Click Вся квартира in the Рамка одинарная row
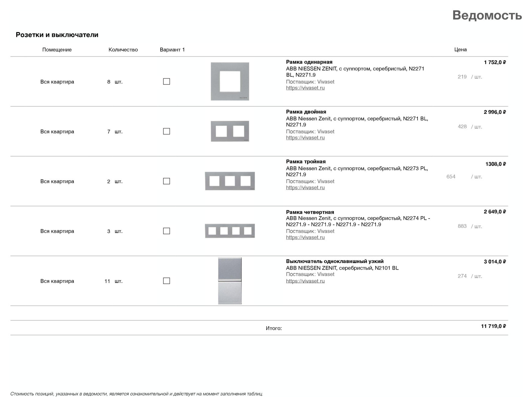532x407 pixels. tap(57, 82)
